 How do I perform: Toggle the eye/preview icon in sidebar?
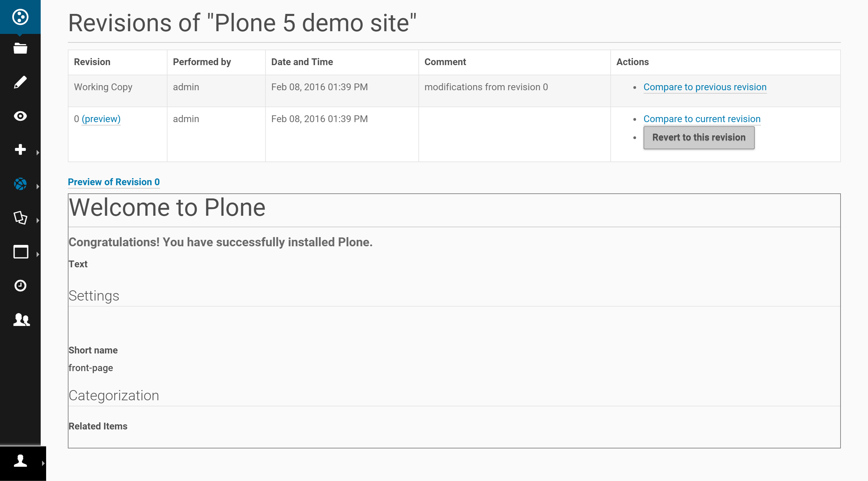click(x=21, y=116)
